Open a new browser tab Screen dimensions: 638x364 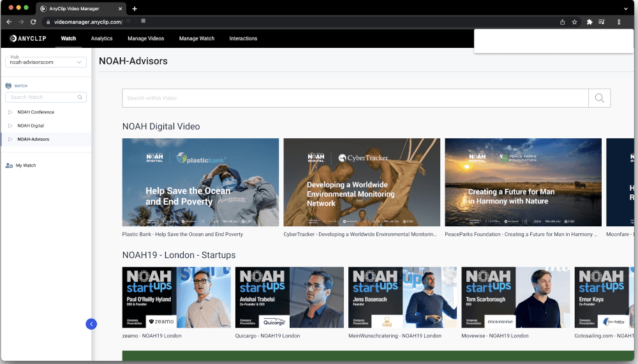click(x=135, y=8)
